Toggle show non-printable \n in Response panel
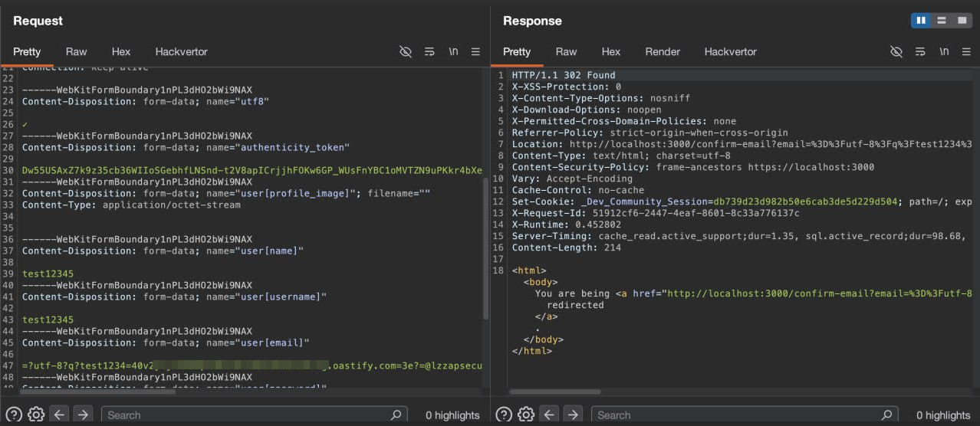The width and height of the screenshot is (980, 426). click(944, 51)
